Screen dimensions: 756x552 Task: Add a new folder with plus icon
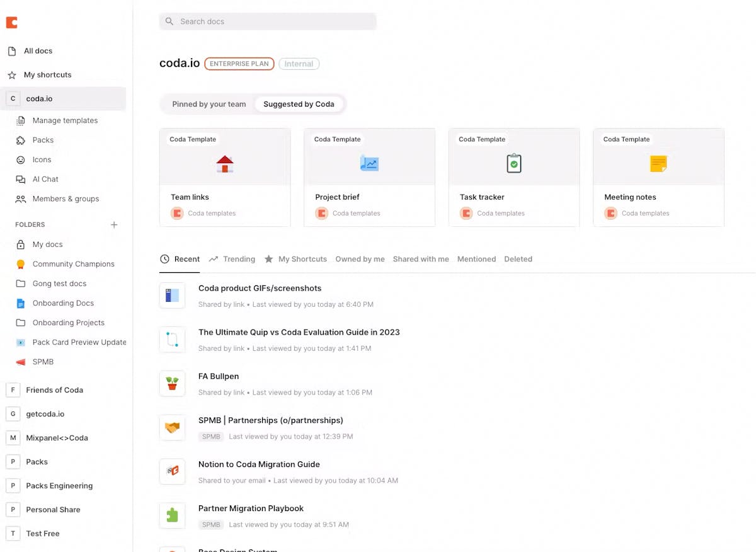click(x=114, y=224)
